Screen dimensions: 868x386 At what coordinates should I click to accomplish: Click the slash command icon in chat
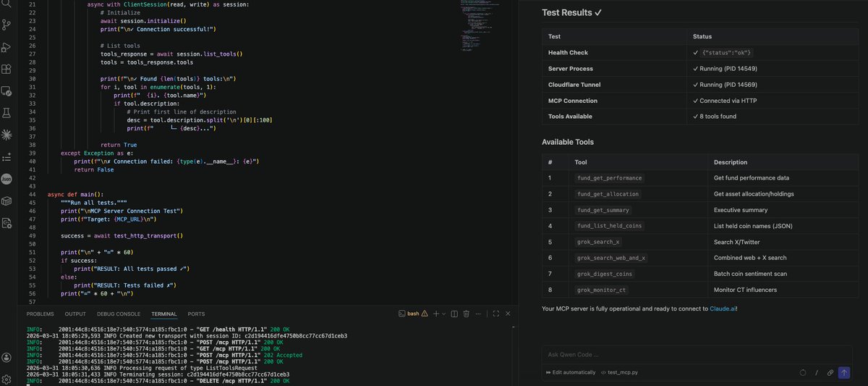[x=817, y=372]
